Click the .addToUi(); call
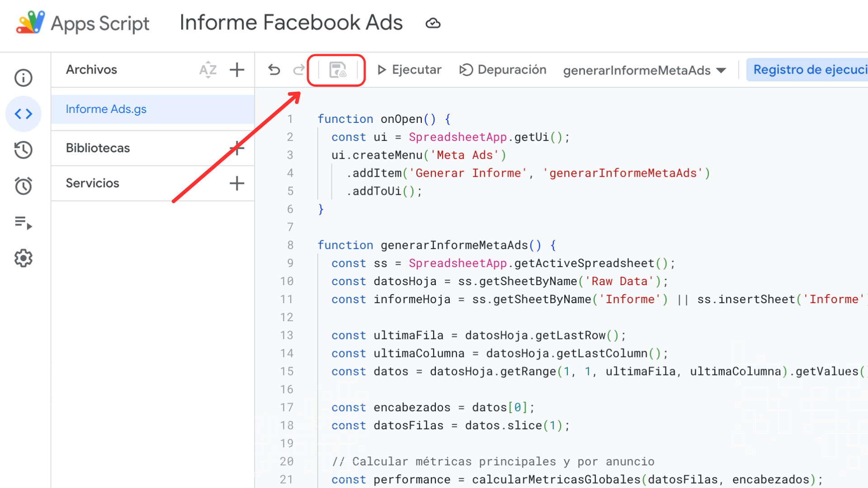 tap(384, 191)
